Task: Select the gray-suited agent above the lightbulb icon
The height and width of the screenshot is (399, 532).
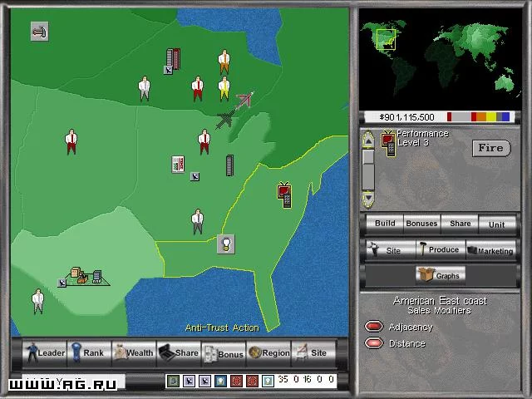Action: [198, 222]
